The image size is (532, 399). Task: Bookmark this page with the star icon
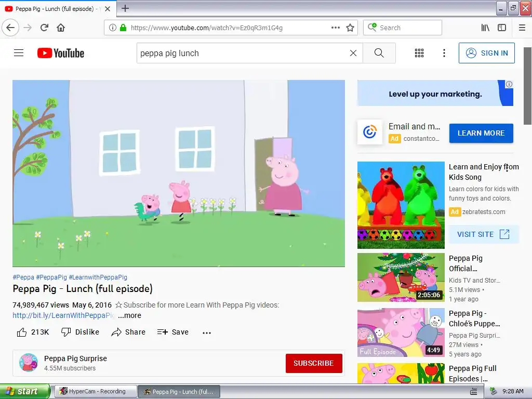[x=350, y=28]
